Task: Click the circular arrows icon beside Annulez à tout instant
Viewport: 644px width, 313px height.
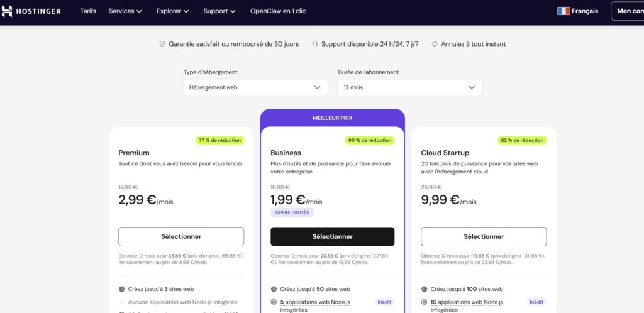Action: pos(435,44)
